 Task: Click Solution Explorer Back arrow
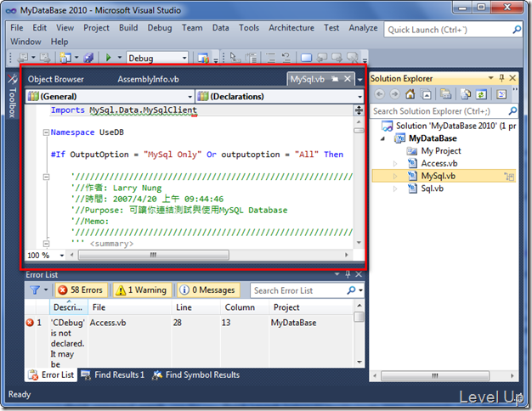[380, 94]
